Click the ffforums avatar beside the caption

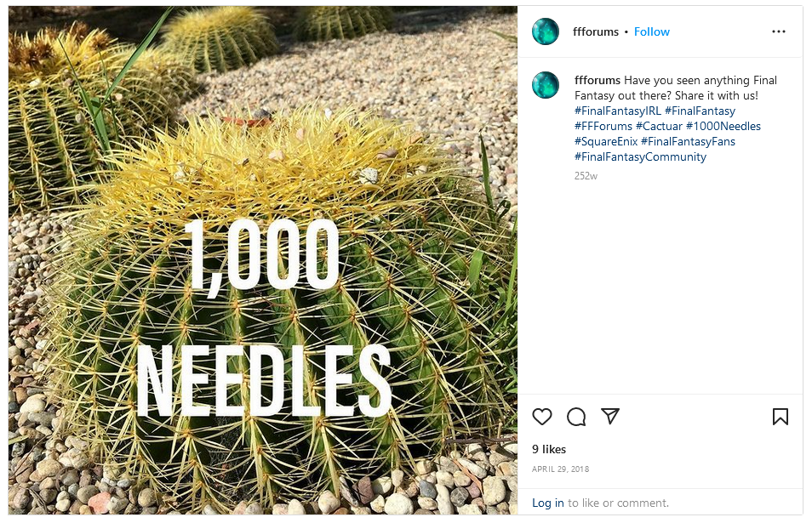pos(546,85)
